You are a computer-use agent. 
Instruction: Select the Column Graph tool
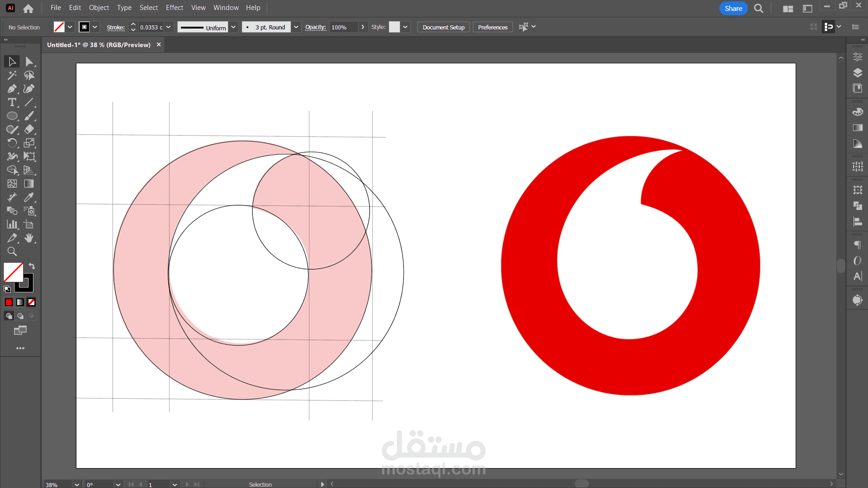coord(12,225)
